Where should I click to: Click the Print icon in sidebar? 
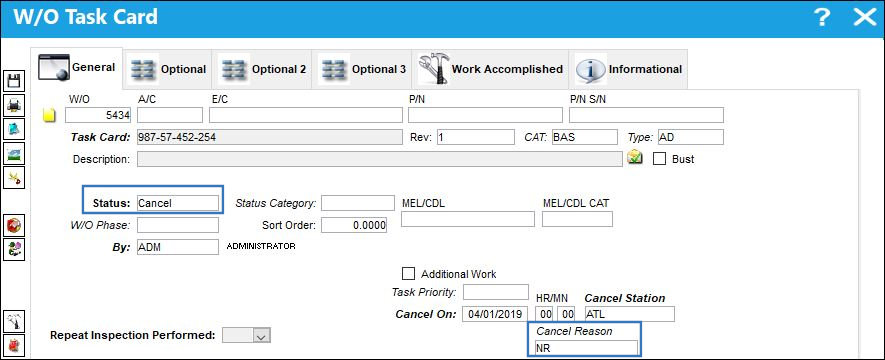pos(15,105)
